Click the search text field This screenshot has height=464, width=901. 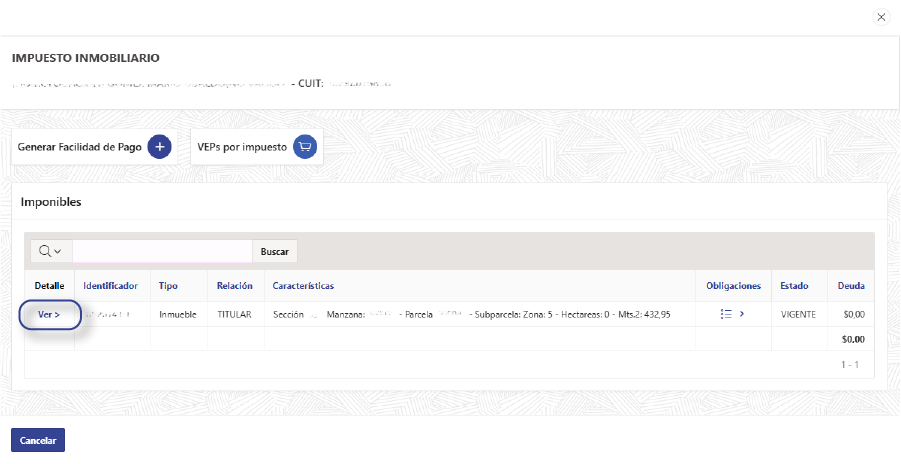coord(162,251)
